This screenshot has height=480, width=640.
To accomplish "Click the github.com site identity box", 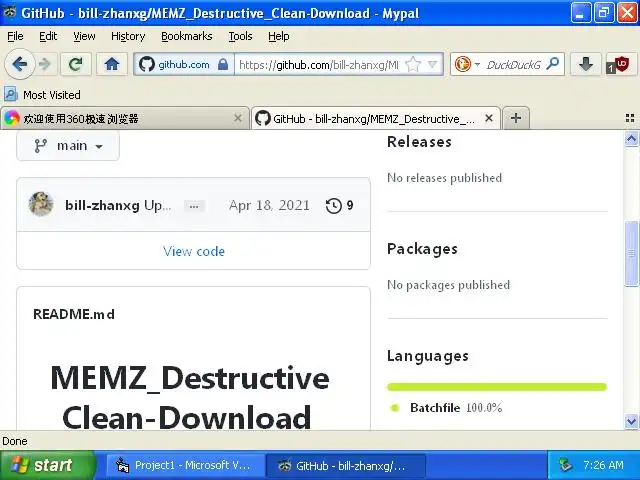I will pos(184,64).
